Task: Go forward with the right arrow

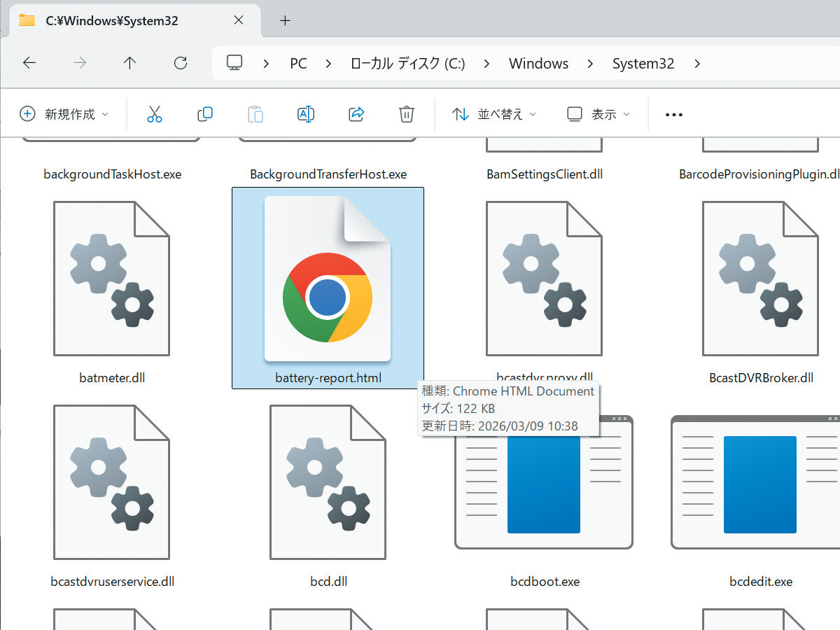Action: [x=80, y=63]
